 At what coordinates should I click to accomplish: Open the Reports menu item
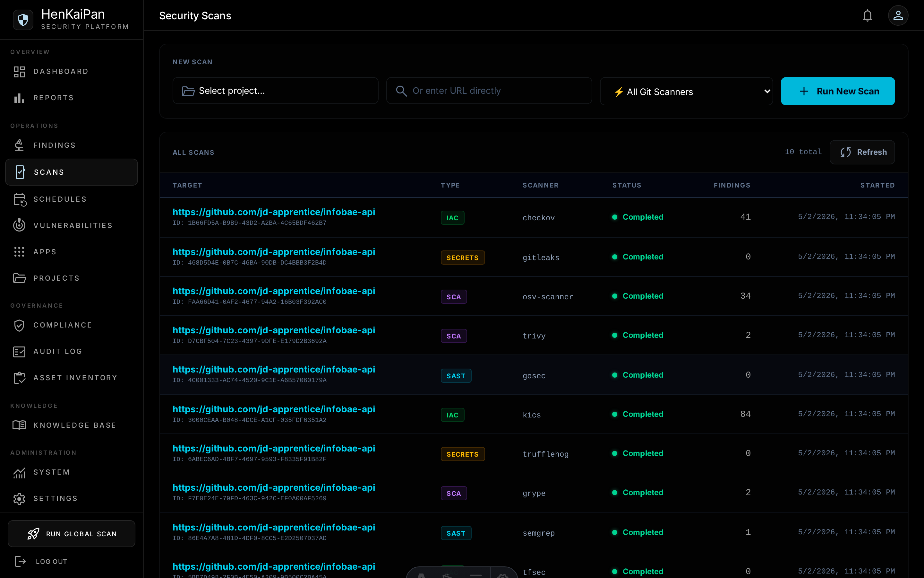pos(72,98)
